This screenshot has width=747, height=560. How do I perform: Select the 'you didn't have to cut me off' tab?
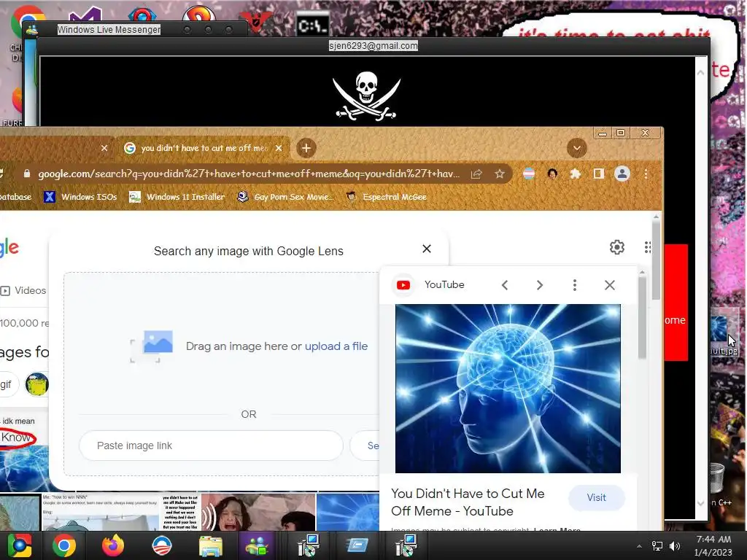(203, 148)
